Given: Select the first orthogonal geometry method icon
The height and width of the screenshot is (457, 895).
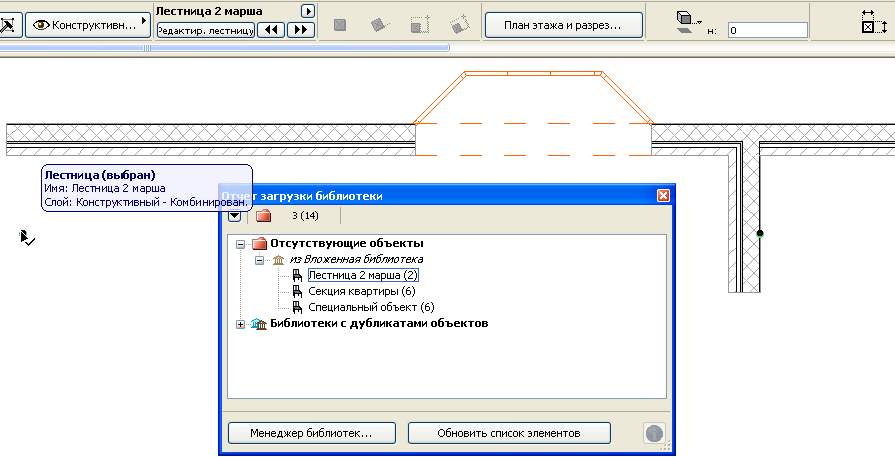Looking at the screenshot, I should tap(340, 25).
